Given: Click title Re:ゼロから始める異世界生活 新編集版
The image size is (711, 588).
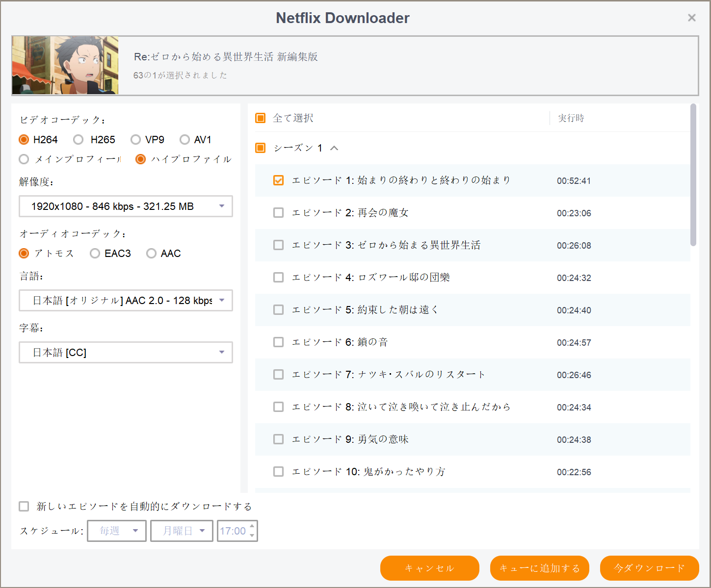Looking at the screenshot, I should (x=226, y=57).
